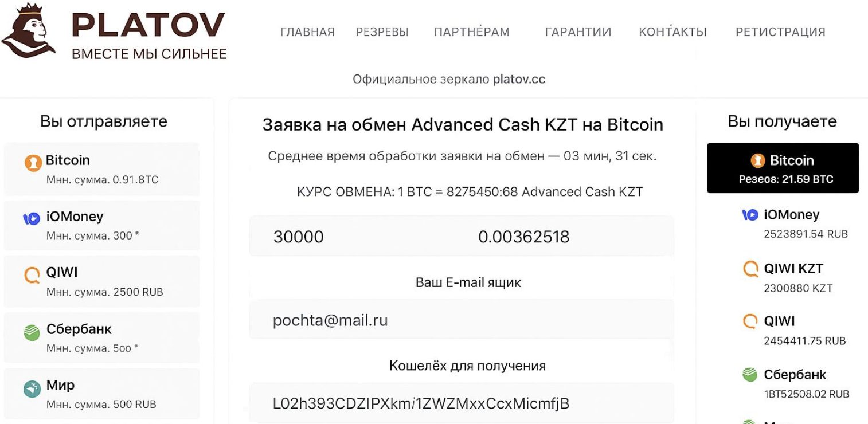Choose the Мир card icon
Viewport: 868px width, 424px height.
pos(33,388)
